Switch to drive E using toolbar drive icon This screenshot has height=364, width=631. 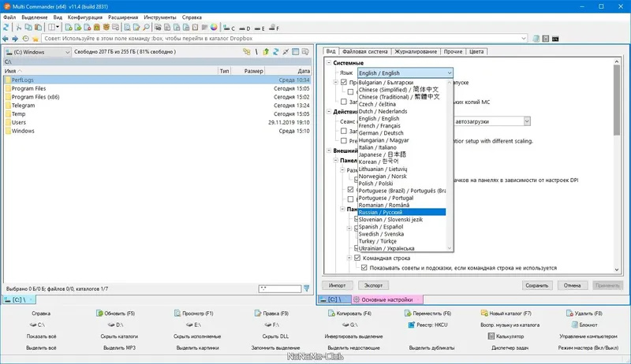pos(259,28)
